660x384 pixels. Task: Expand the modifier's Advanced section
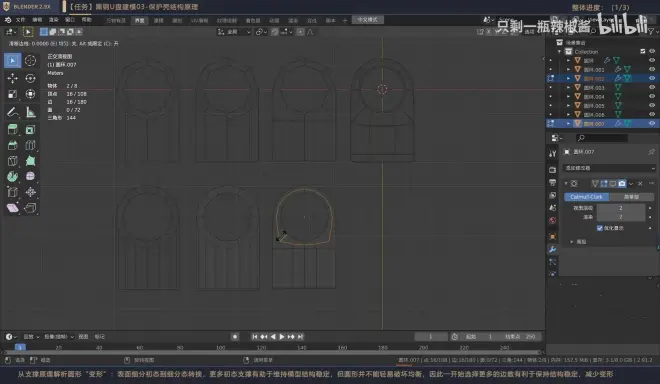pyautogui.click(x=572, y=242)
